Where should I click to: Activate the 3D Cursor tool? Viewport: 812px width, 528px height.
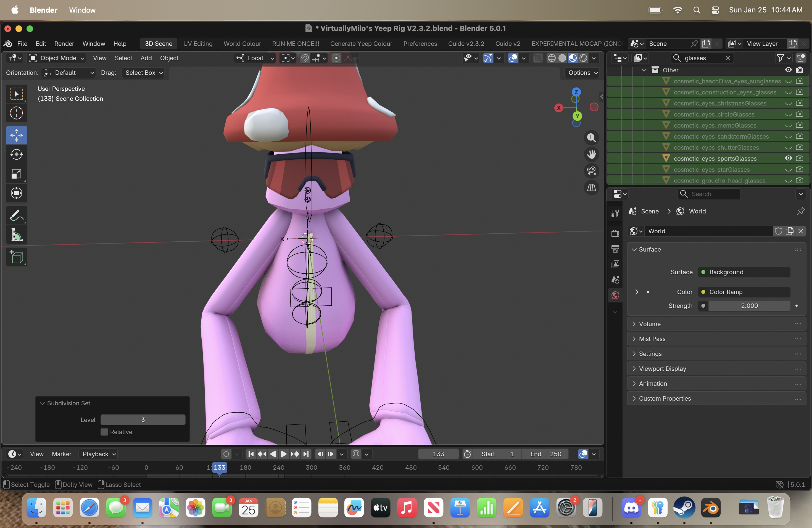16,113
